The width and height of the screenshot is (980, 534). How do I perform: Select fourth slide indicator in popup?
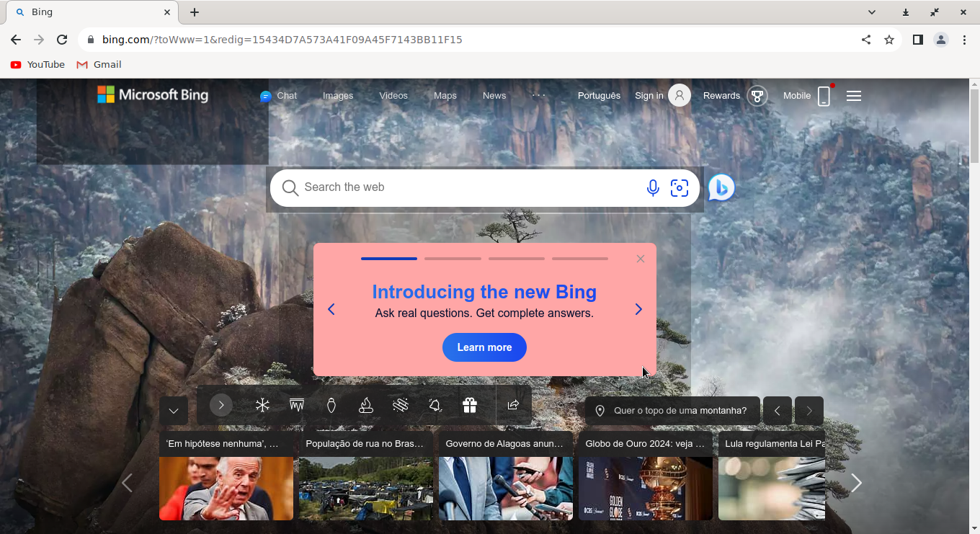click(580, 258)
